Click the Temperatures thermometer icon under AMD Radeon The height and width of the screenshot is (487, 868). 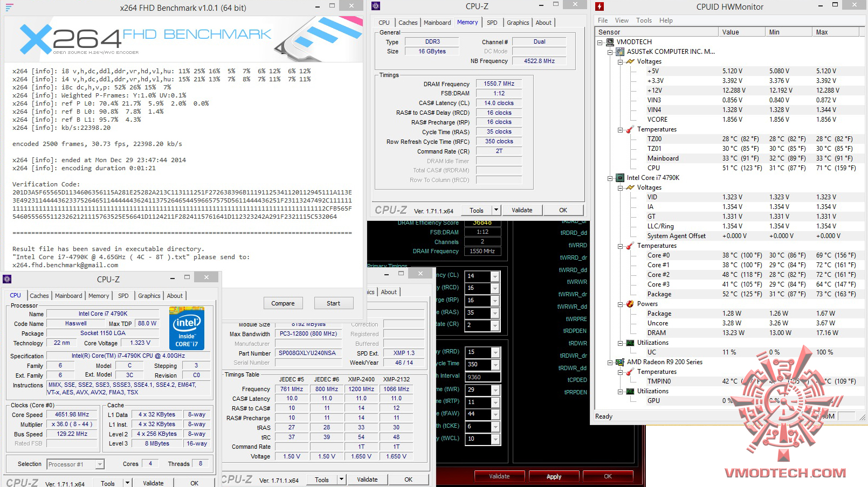tap(630, 372)
